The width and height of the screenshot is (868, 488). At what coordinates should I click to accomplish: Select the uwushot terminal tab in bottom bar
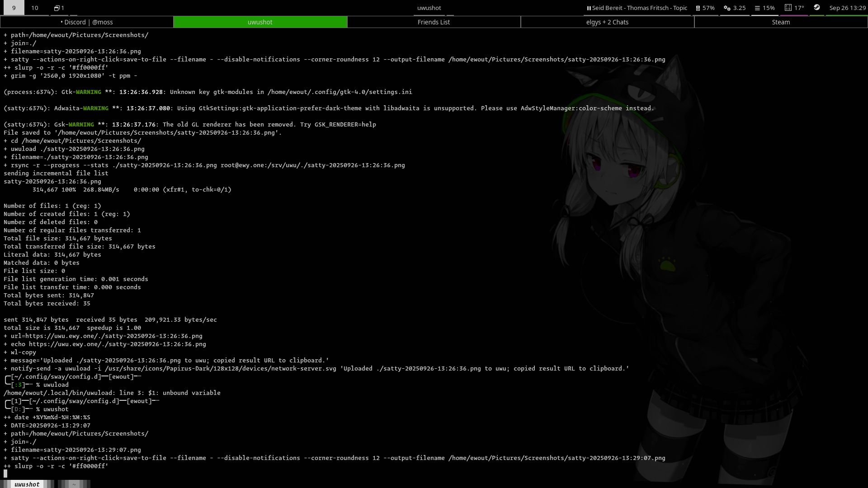tap(27, 484)
